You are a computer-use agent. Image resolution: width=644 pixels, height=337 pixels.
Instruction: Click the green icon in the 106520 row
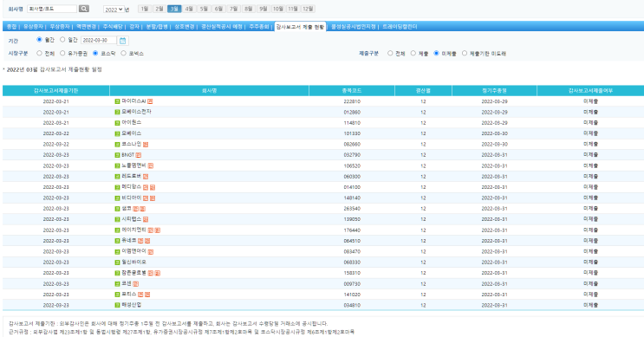pos(117,165)
